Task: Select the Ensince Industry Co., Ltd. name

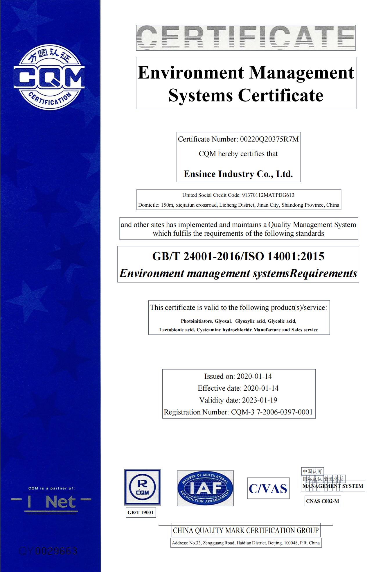Action: pos(238,174)
